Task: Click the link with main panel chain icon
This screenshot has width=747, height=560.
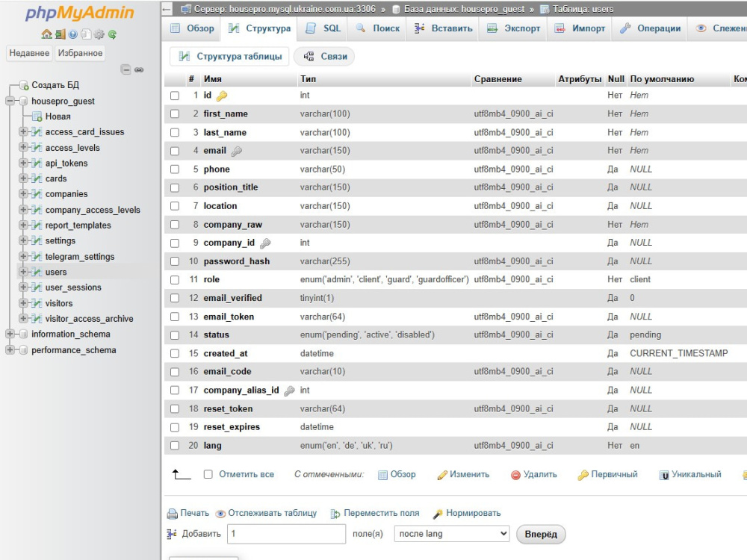Action: (139, 69)
